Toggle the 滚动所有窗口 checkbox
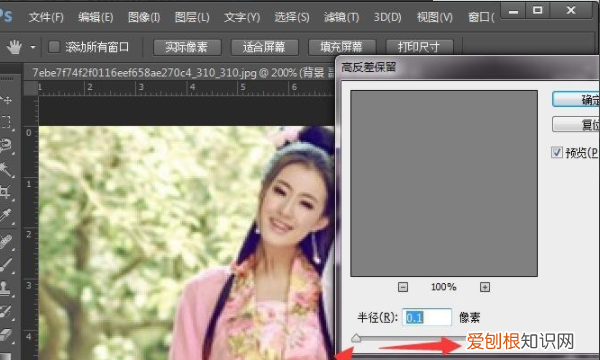 click(54, 47)
